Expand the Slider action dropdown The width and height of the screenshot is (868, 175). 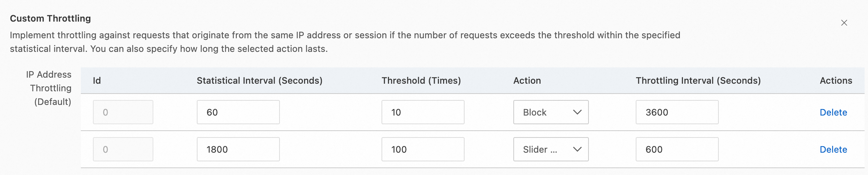pyautogui.click(x=550, y=149)
